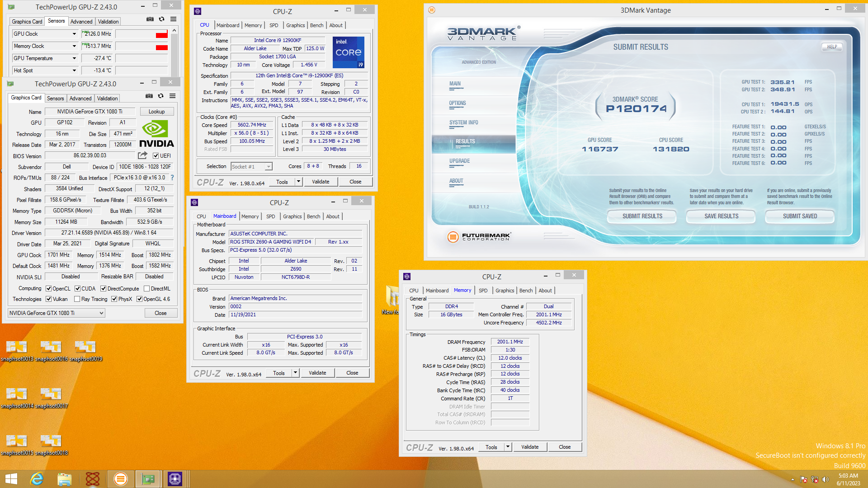Click the clock showing 5:03 AM
868x488 pixels.
(848, 476)
